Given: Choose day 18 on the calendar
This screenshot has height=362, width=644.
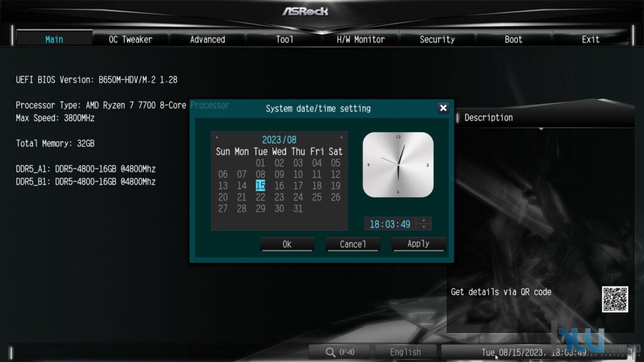Looking at the screenshot, I should tap(317, 186).
